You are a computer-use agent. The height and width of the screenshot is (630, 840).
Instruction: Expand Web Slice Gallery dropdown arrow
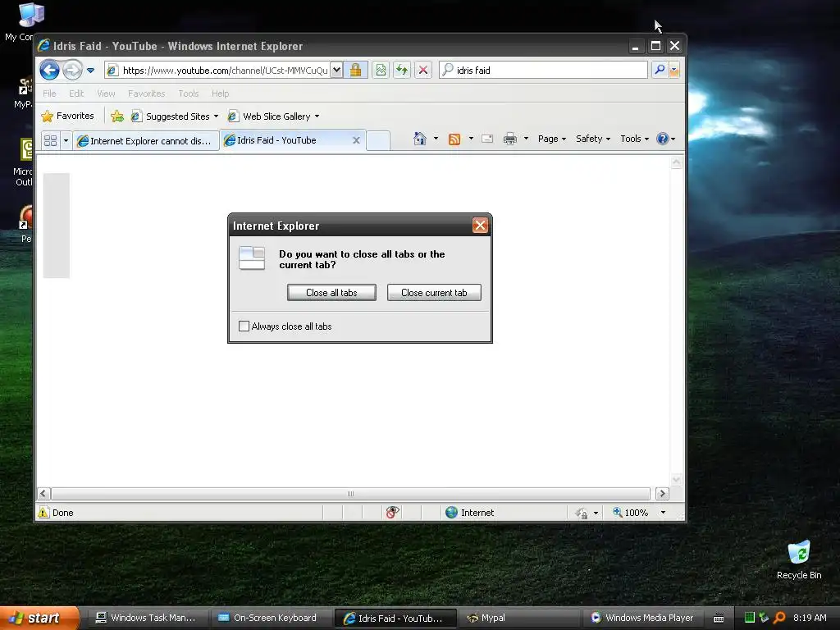317,116
